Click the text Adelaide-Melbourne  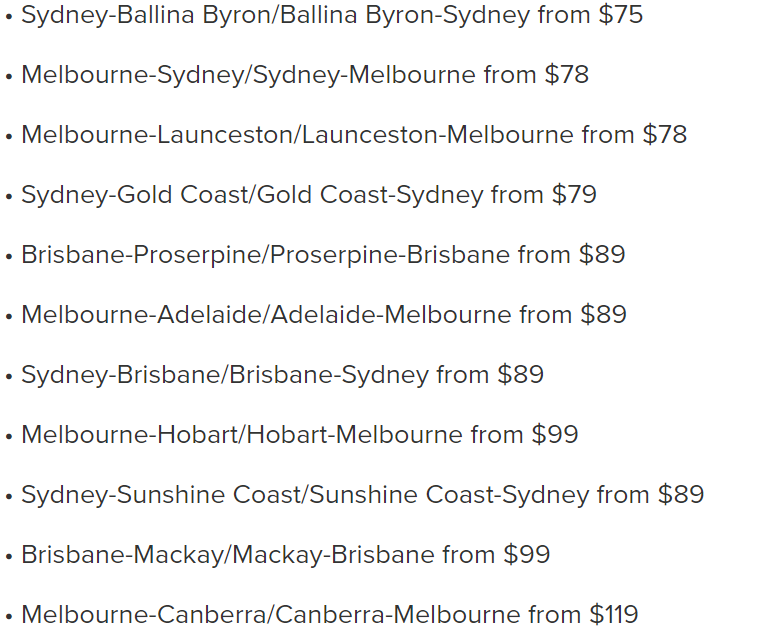click(x=391, y=315)
